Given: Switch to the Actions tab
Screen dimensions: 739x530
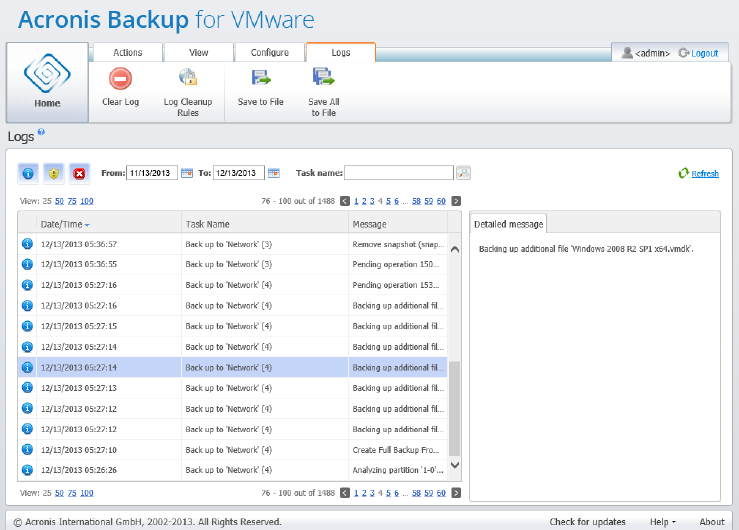Looking at the screenshot, I should coord(128,52).
